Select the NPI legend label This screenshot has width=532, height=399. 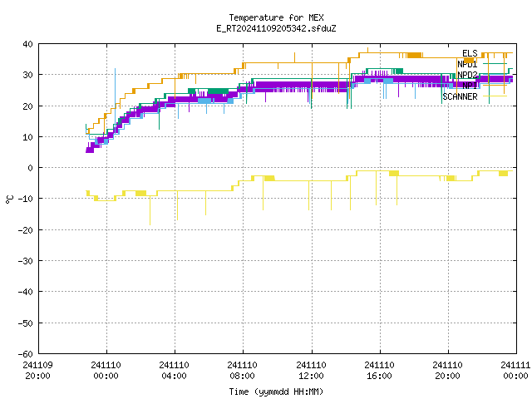pyautogui.click(x=470, y=86)
